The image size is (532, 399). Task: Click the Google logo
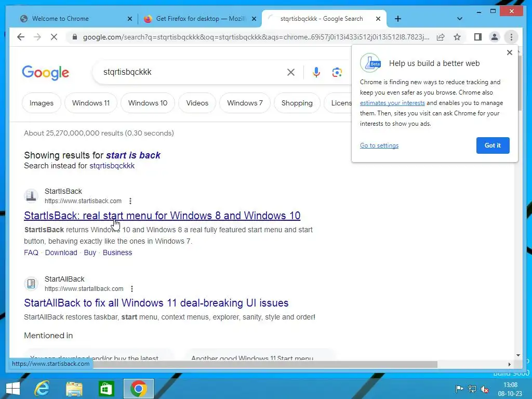[46, 73]
